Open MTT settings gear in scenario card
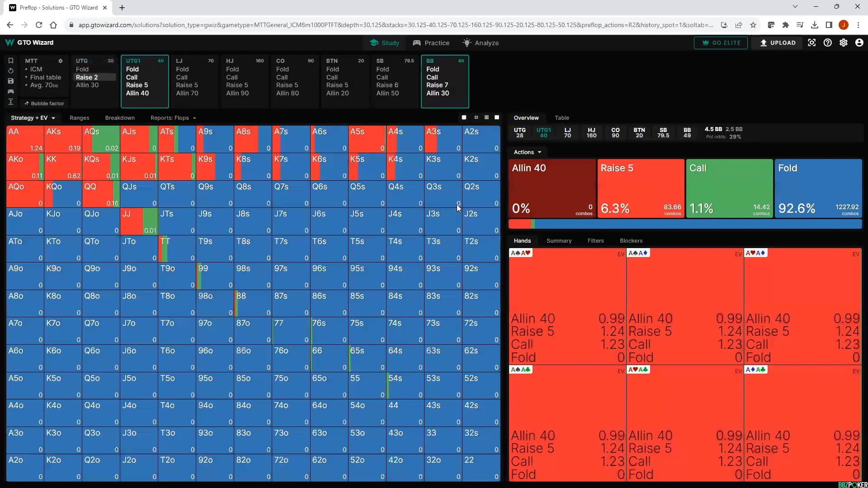The height and width of the screenshot is (488, 868). pos(60,61)
